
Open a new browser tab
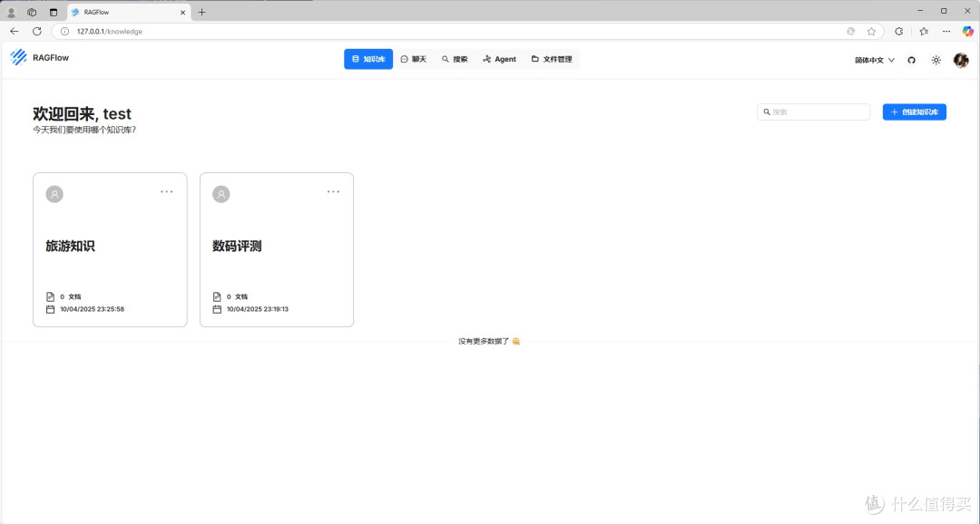click(201, 12)
